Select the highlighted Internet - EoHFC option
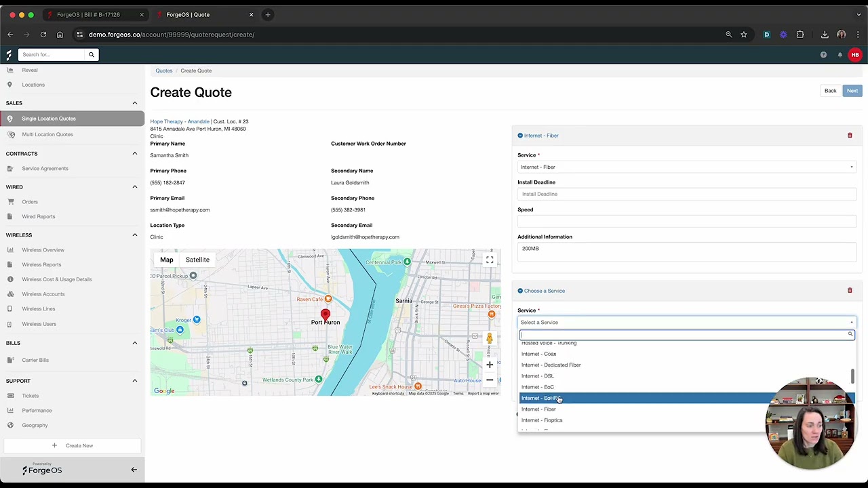The width and height of the screenshot is (868, 488). pos(687,398)
